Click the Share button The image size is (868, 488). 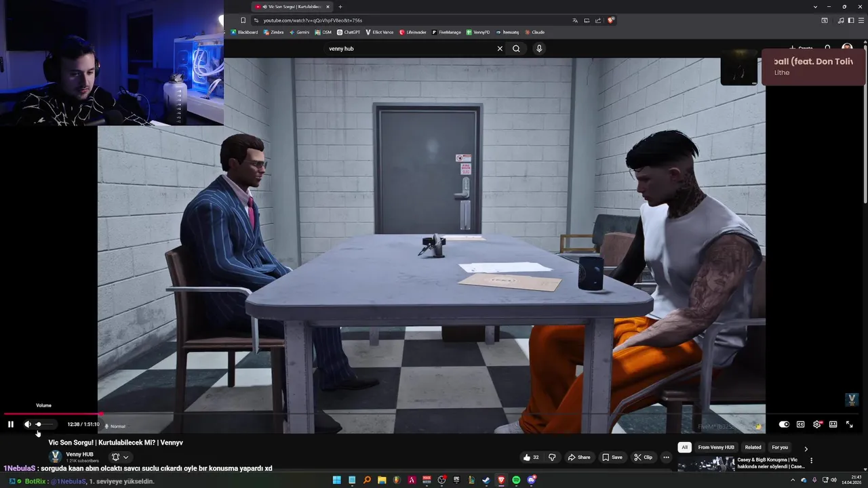pos(578,457)
